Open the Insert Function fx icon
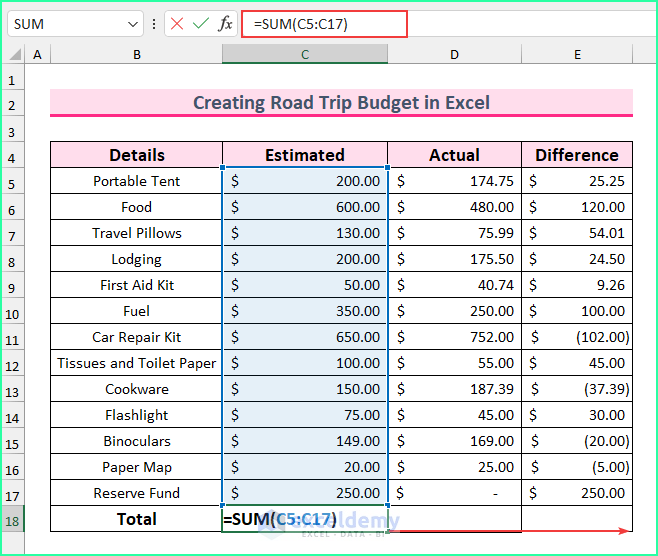Viewport: 658px width, 556px height. point(225,24)
